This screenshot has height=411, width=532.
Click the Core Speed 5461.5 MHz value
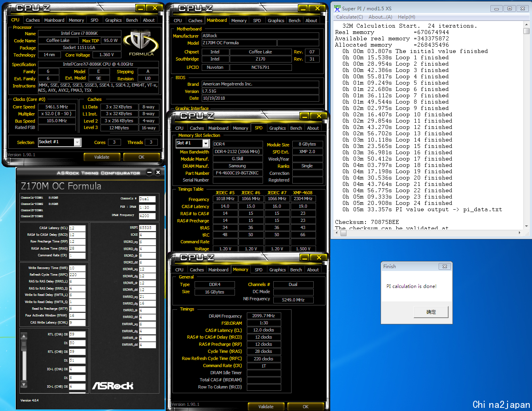point(57,107)
